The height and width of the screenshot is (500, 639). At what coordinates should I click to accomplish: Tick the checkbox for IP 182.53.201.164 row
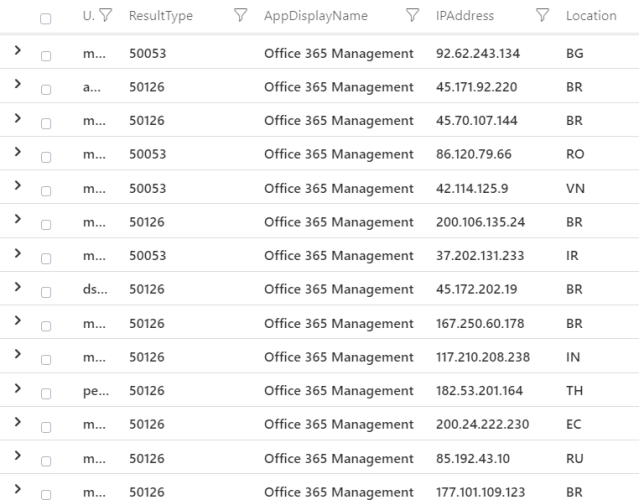[x=46, y=393]
